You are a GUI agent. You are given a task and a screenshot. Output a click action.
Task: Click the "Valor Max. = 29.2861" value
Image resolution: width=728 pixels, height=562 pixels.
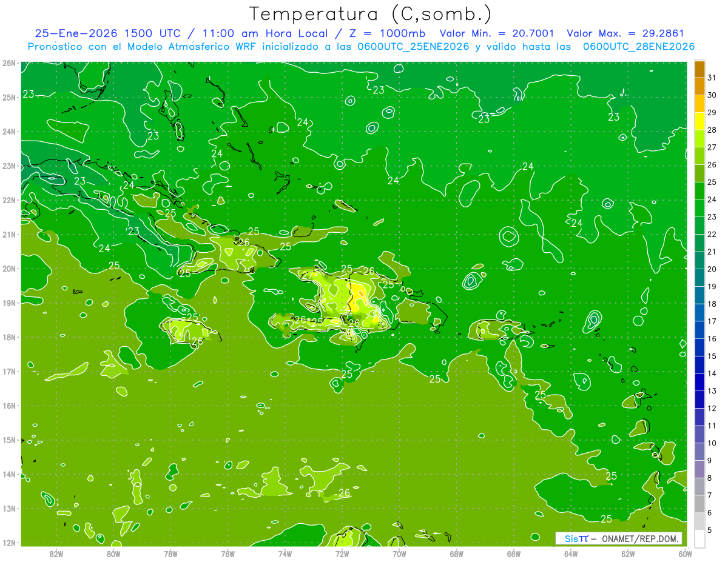coord(625,33)
